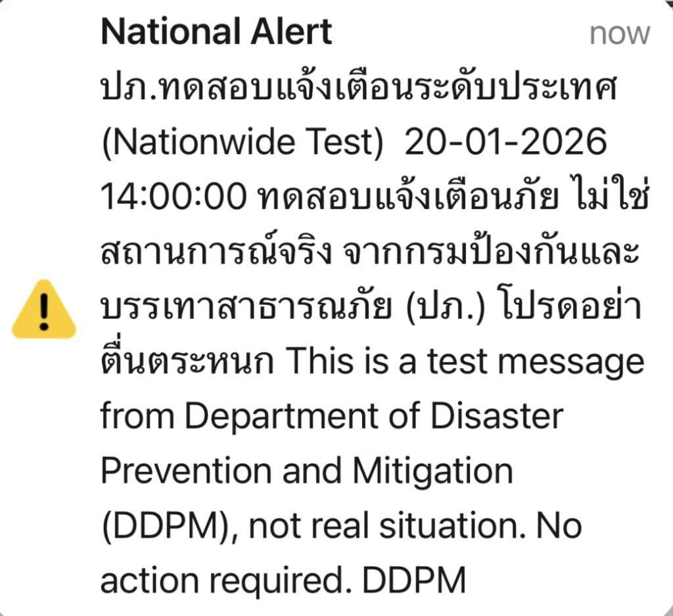This screenshot has width=673, height=616.
Task: Click the "now" timestamp
Action: point(619,33)
